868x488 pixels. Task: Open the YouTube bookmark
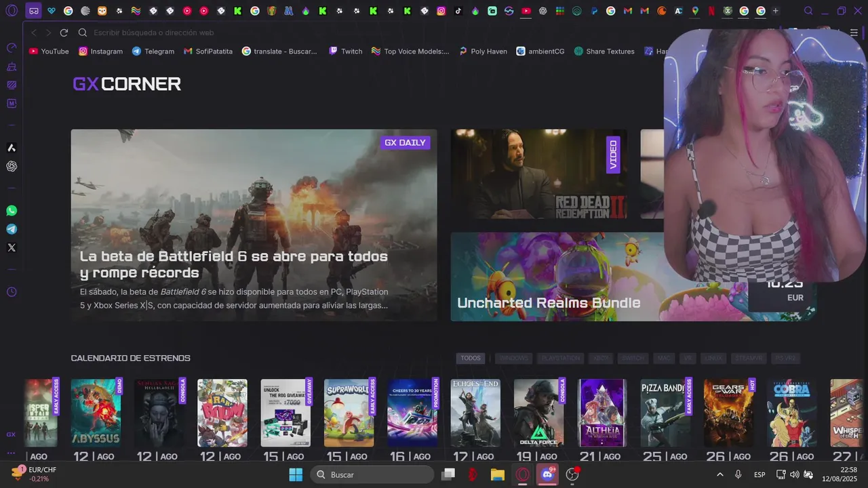point(49,51)
